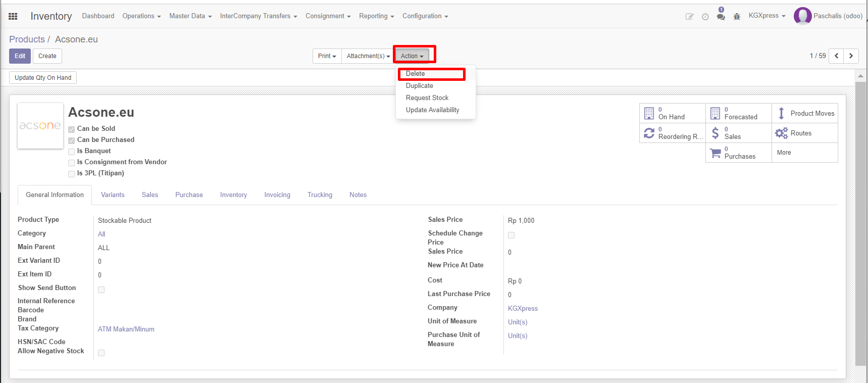Image resolution: width=868 pixels, height=383 pixels.
Task: Expand the Configuration menu
Action: pos(425,16)
